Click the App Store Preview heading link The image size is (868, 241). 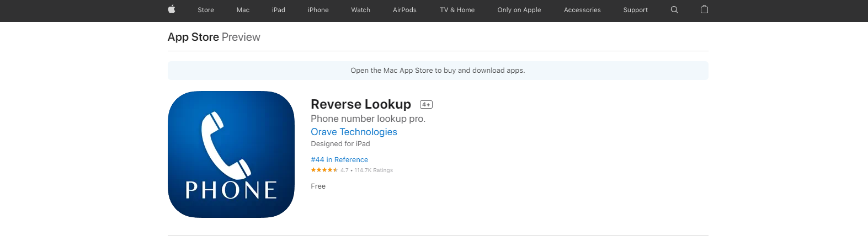click(x=214, y=37)
